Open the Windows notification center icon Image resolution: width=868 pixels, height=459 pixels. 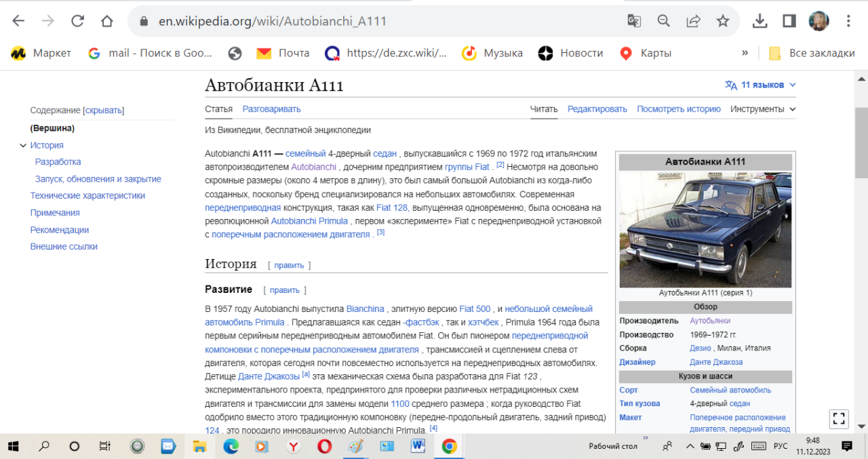(847, 446)
